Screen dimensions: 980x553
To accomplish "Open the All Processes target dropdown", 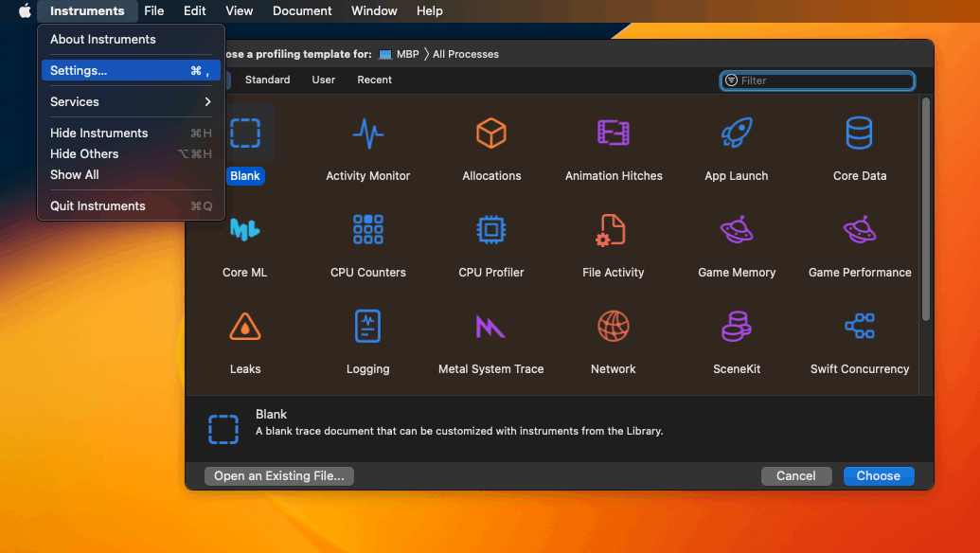I will (466, 54).
